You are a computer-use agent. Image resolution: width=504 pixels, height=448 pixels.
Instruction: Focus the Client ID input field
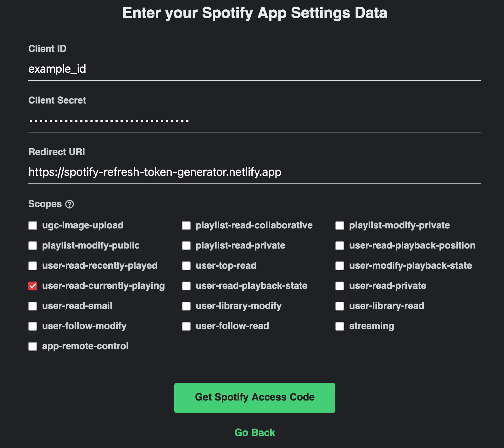click(x=255, y=69)
